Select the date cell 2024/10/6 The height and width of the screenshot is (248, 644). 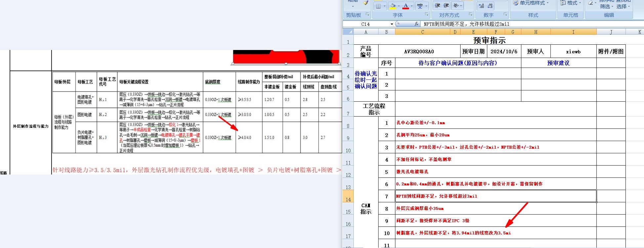click(503, 51)
